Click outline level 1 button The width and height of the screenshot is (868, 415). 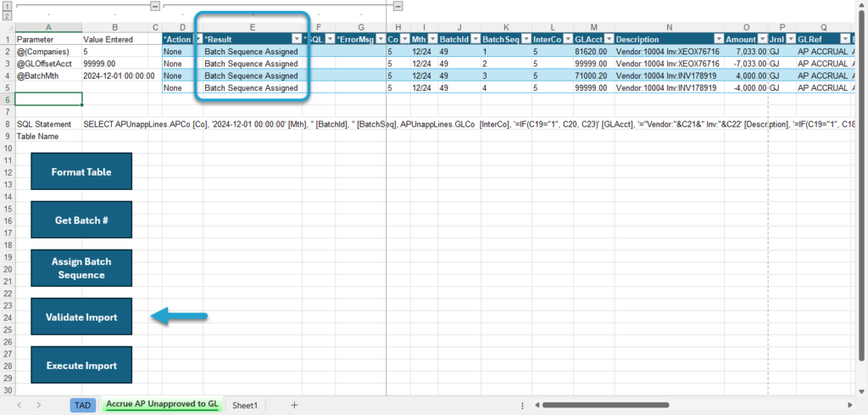7,6
